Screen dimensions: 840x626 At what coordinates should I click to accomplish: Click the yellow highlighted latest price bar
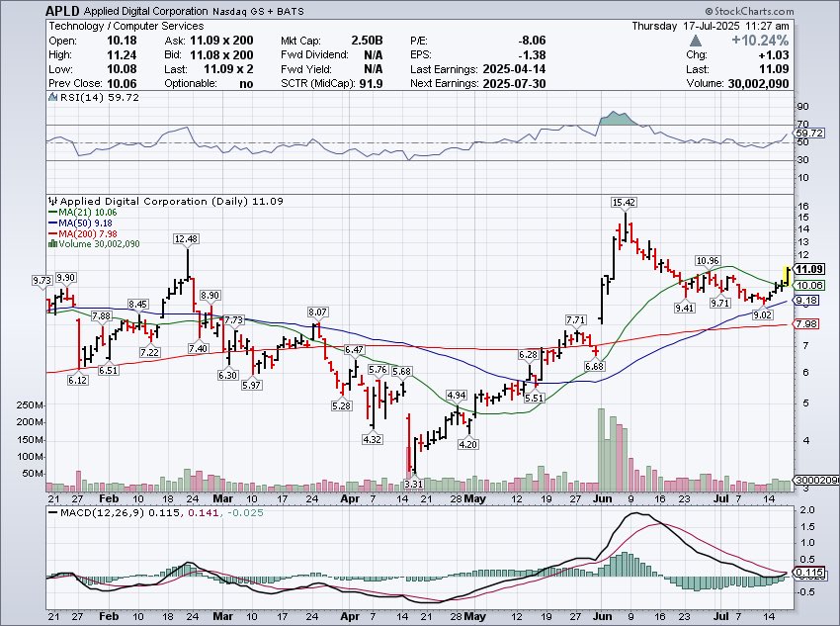pos(788,276)
